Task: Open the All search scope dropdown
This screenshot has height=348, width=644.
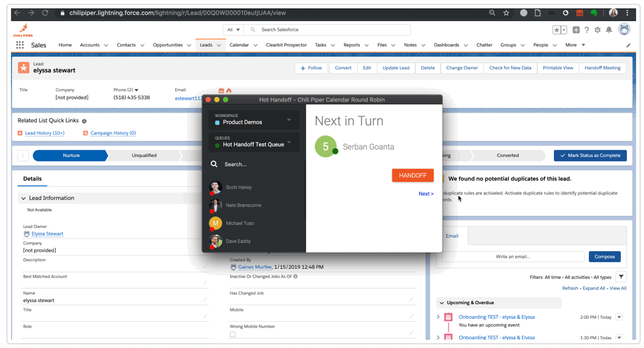Action: click(233, 30)
